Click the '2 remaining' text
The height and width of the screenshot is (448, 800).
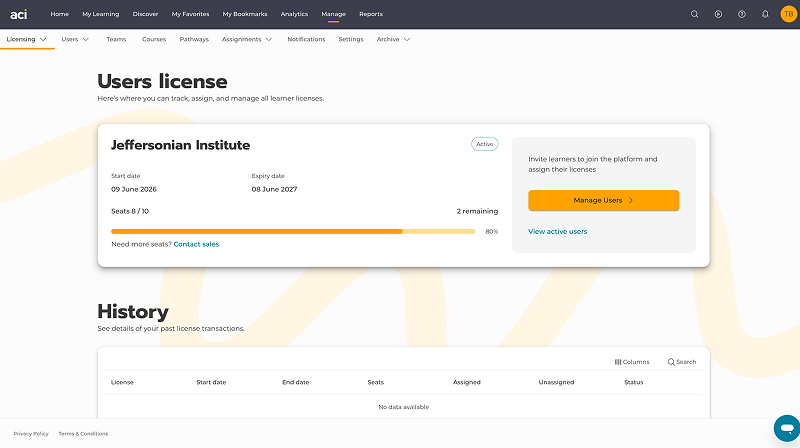[x=478, y=211]
